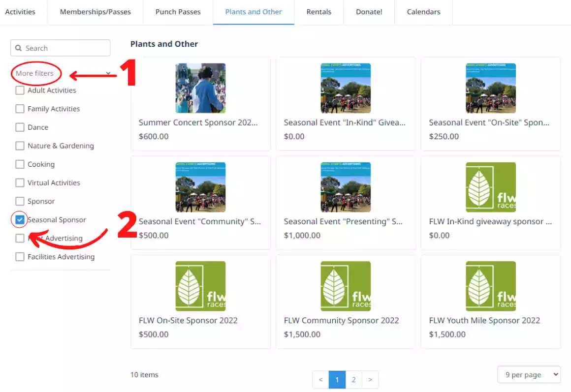
Task: Click the 10 items count text
Action: pos(144,374)
